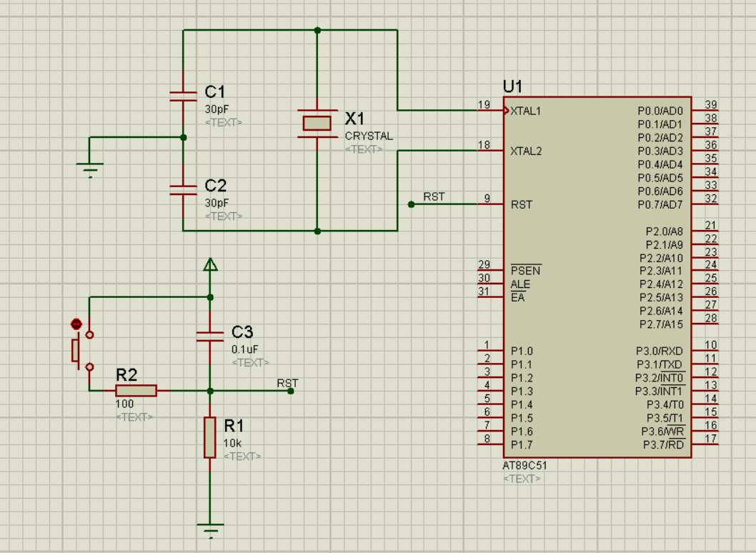Click the P2.0/A8 pin label
The height and width of the screenshot is (553, 756).
pos(664,231)
